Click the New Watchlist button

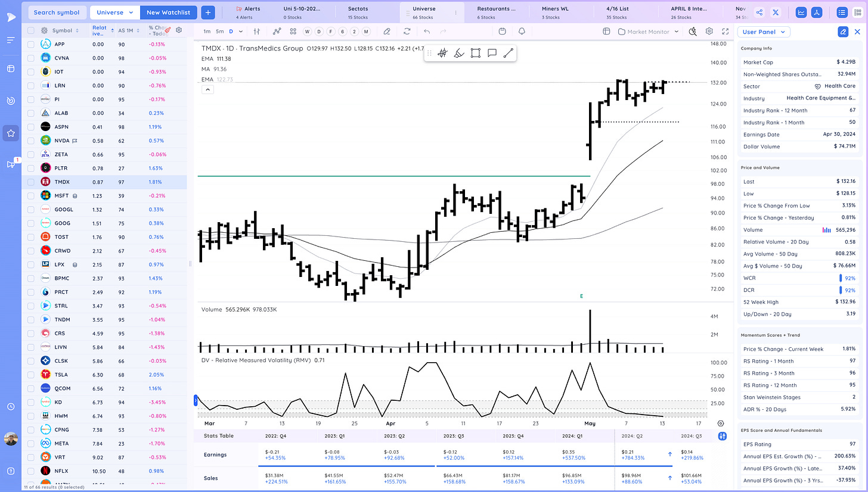[x=168, y=13]
